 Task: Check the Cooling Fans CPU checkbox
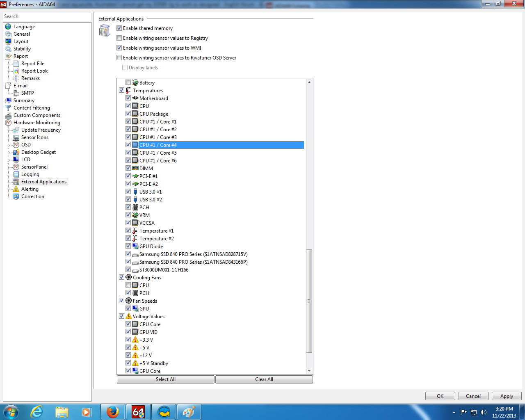pos(128,285)
